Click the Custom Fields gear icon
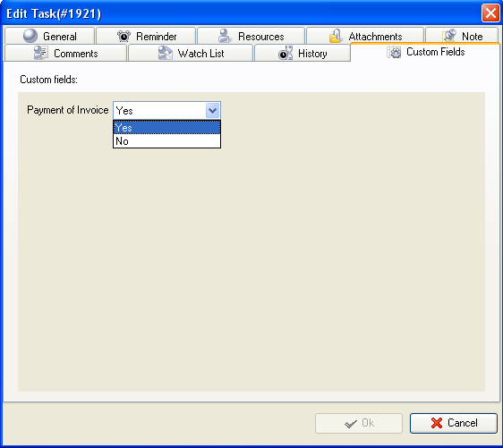Screen dimensions: 503x448 tap(394, 52)
